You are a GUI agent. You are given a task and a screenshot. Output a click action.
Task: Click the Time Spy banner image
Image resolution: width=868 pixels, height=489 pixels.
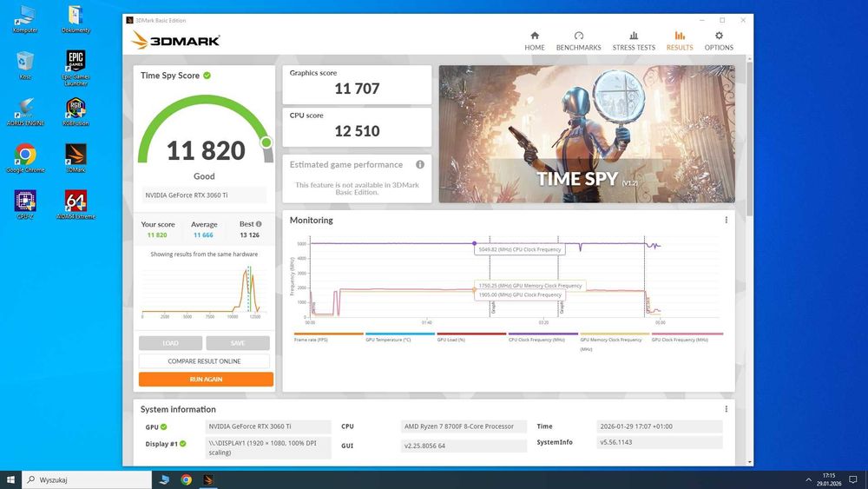click(x=587, y=134)
